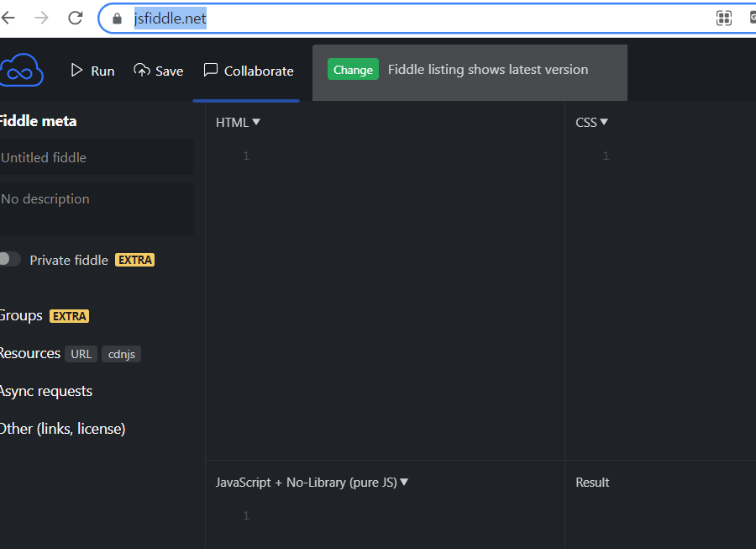Click 'Fiddle listing shows latest version' text
The width and height of the screenshot is (756, 549).
click(x=488, y=70)
